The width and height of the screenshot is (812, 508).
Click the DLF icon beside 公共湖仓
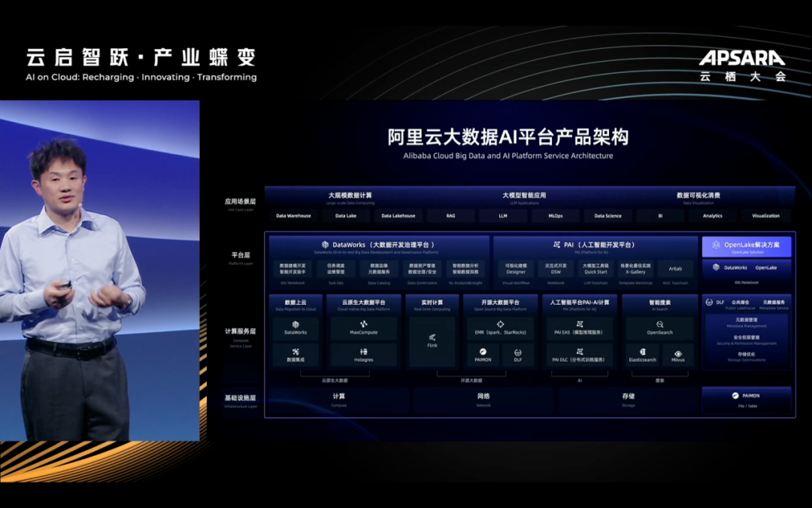709,303
